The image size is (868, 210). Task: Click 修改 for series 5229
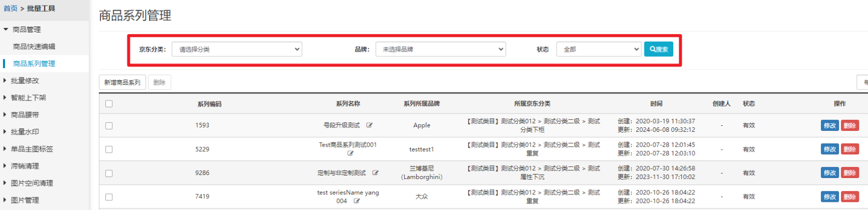[x=829, y=149]
